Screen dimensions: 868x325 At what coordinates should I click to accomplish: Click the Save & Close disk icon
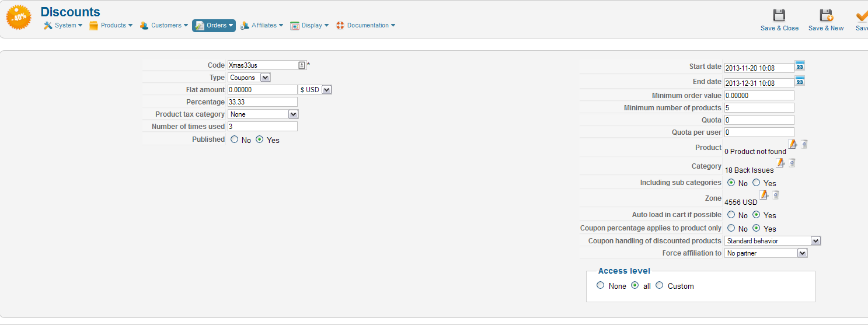pos(779,16)
